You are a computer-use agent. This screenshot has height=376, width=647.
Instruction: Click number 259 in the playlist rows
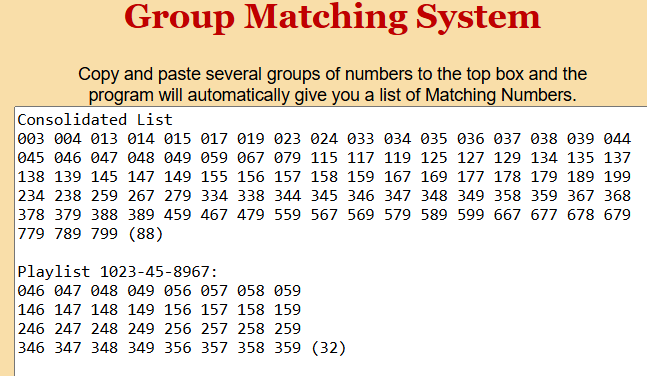pos(287,329)
